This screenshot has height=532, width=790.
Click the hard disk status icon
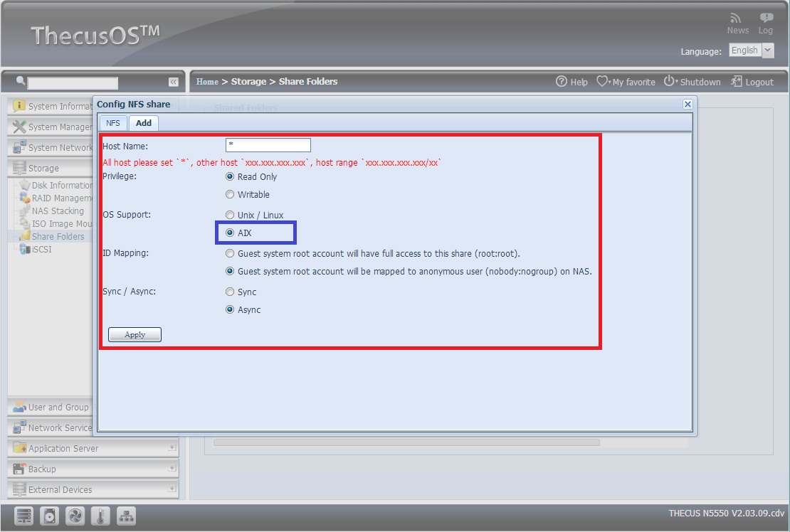coord(50,516)
